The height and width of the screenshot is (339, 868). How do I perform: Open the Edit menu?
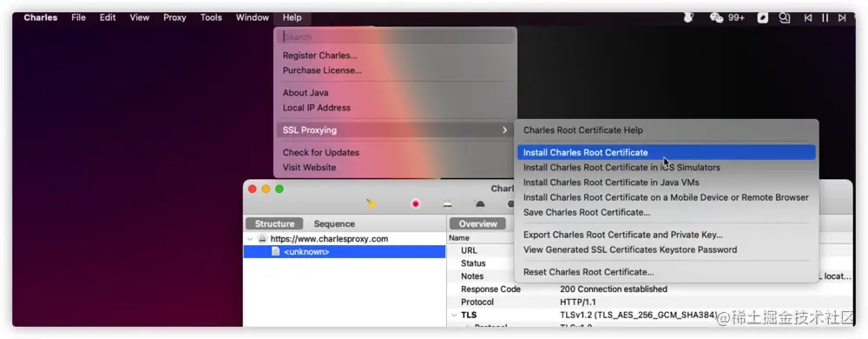click(108, 17)
